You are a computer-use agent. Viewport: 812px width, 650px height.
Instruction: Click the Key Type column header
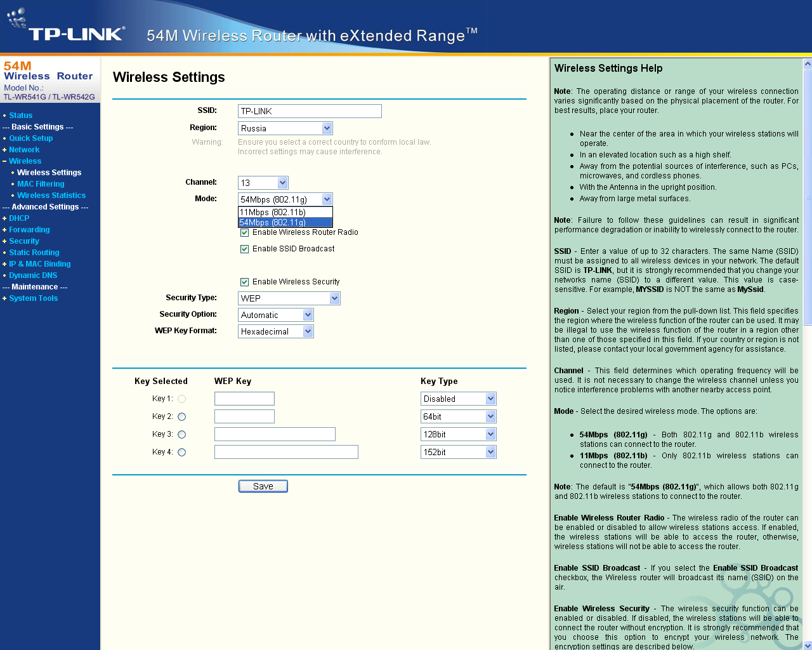click(439, 381)
